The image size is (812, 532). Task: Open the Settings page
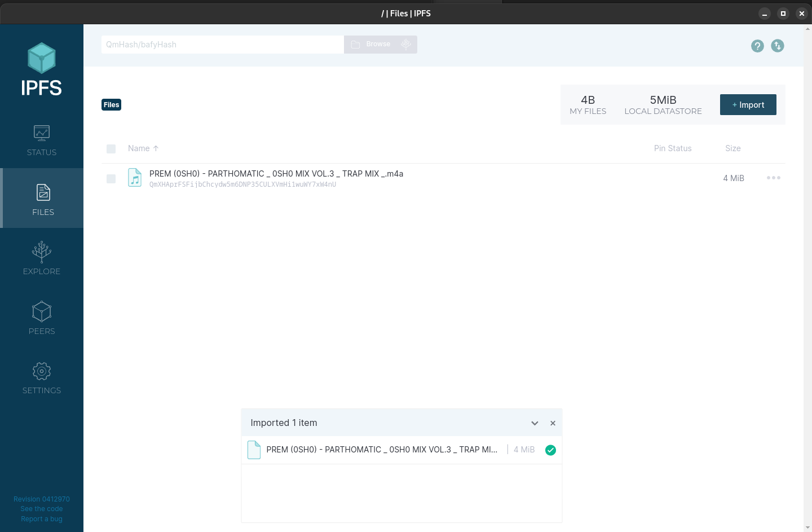click(42, 377)
